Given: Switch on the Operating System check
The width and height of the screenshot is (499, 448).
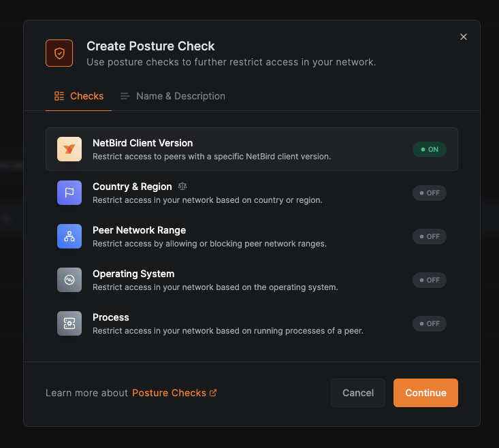Looking at the screenshot, I should pos(429,280).
